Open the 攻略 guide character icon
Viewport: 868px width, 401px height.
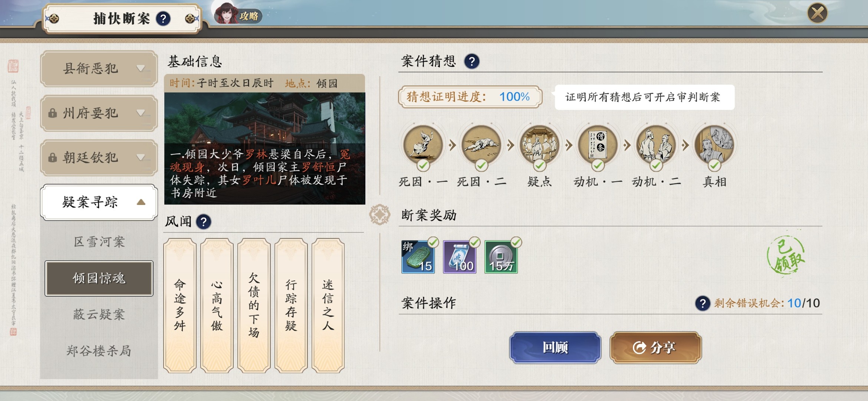tap(237, 14)
